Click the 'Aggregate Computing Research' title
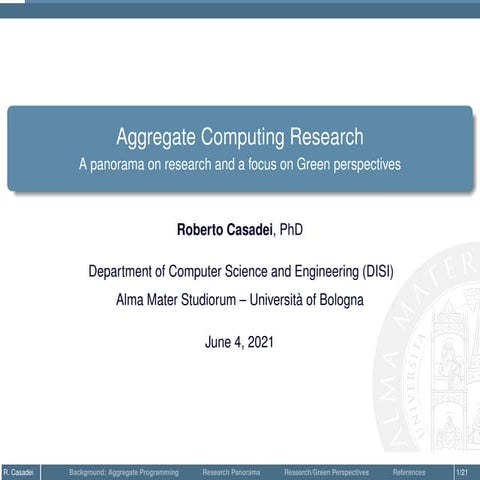This screenshot has width=480, height=480. pyautogui.click(x=240, y=137)
